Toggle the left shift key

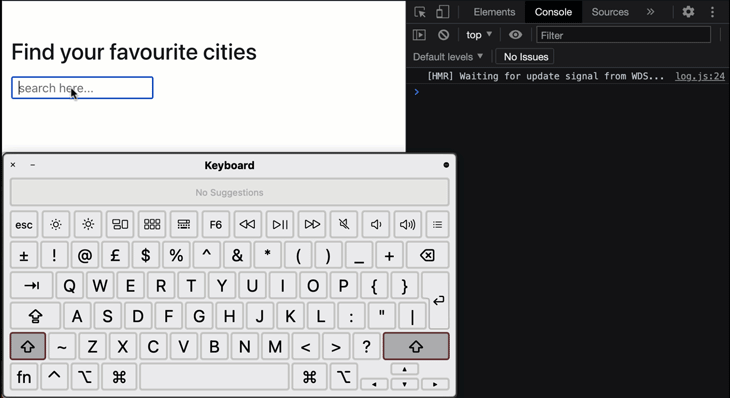click(x=28, y=346)
